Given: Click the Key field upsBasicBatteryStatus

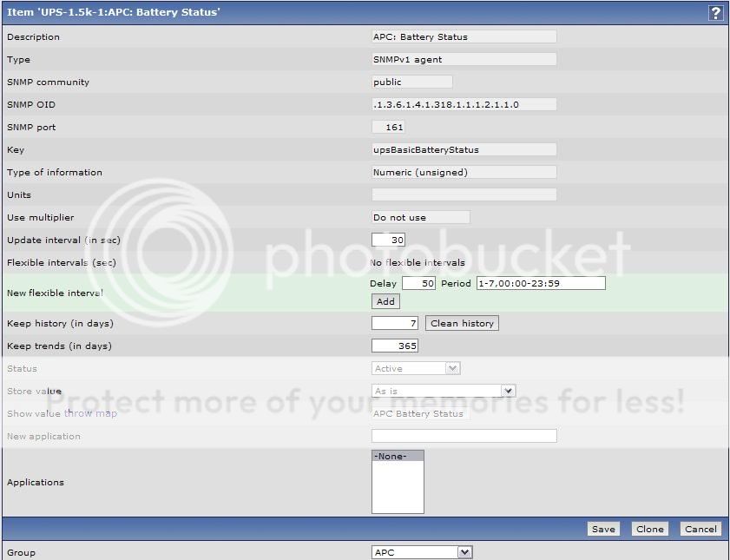Looking at the screenshot, I should point(464,149).
